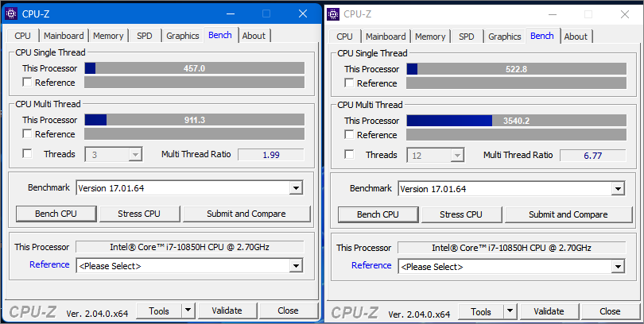
Task: Click processor name field in right window
Action: click(x=512, y=248)
